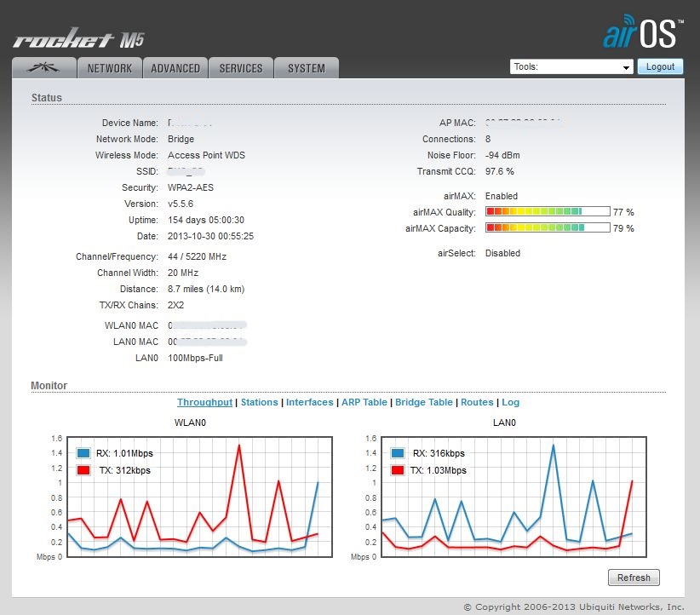The height and width of the screenshot is (615, 700).
Task: Click the airOS logo
Action: coord(643,32)
